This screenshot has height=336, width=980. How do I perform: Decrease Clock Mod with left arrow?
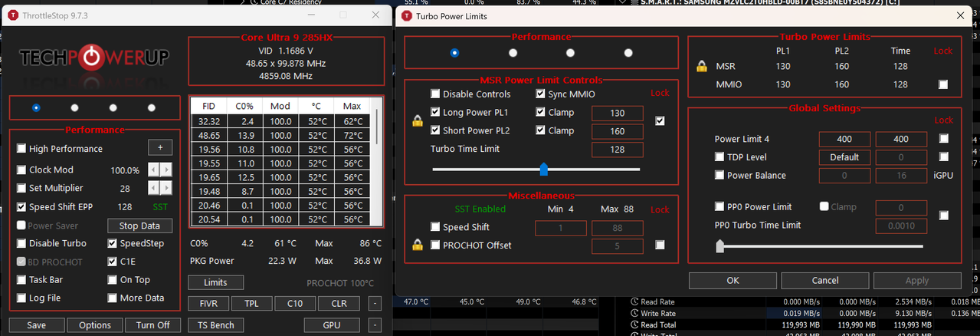click(154, 170)
